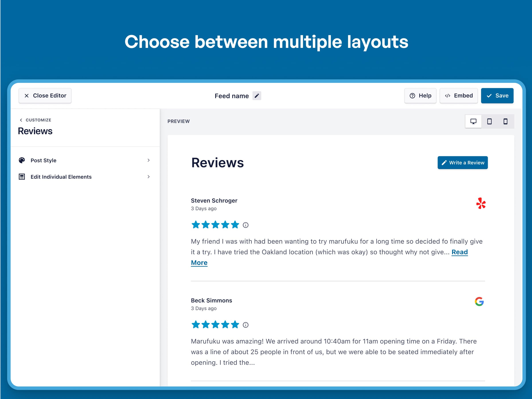Image resolution: width=532 pixels, height=399 pixels.
Task: Select the Reviews menu item
Action: pos(35,131)
